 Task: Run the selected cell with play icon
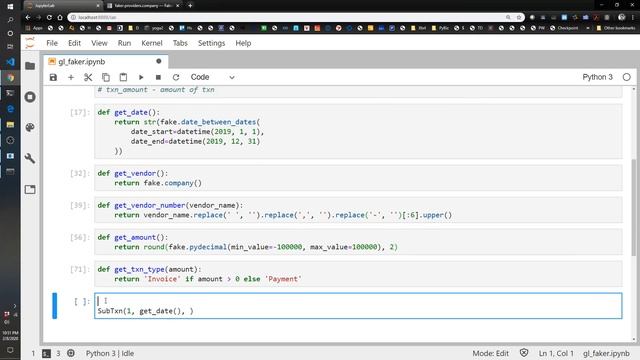[141, 77]
